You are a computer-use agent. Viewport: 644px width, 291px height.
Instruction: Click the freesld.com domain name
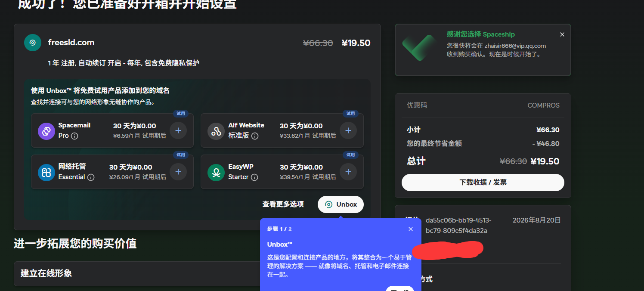coord(71,43)
